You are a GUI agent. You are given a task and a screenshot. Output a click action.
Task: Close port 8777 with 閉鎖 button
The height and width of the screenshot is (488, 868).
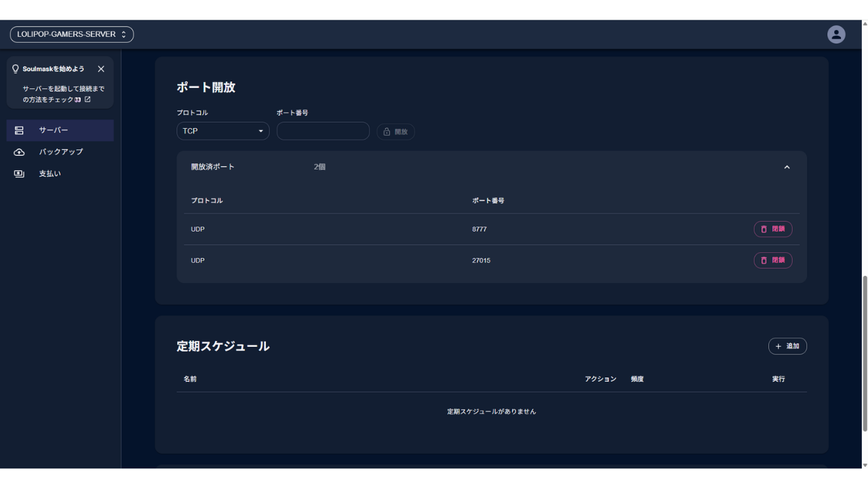click(773, 229)
